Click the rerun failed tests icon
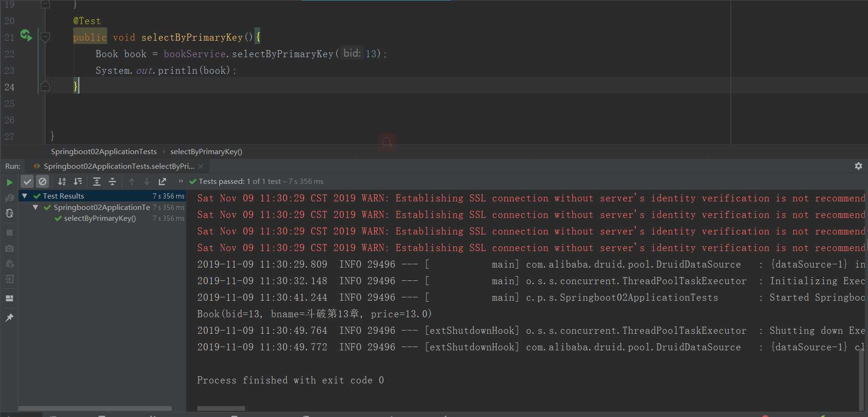The image size is (868, 417). click(9, 198)
